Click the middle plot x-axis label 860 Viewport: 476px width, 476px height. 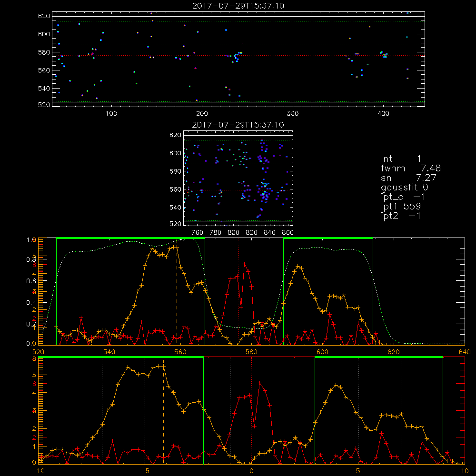[288, 233]
